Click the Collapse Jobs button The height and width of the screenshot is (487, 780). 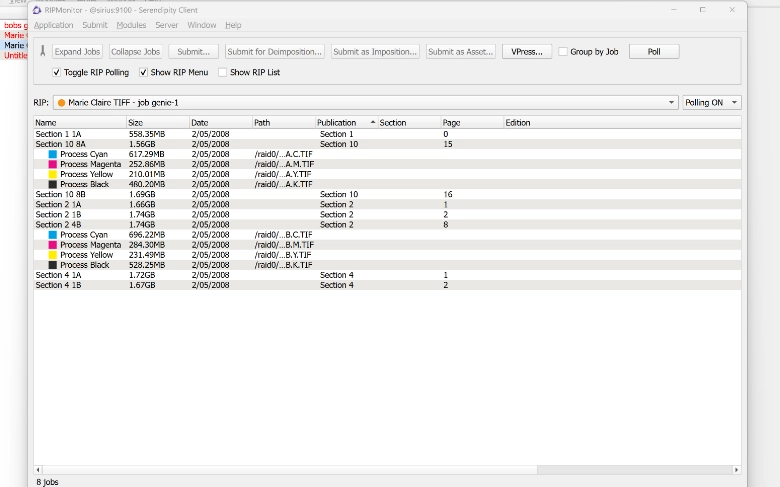coord(135,52)
